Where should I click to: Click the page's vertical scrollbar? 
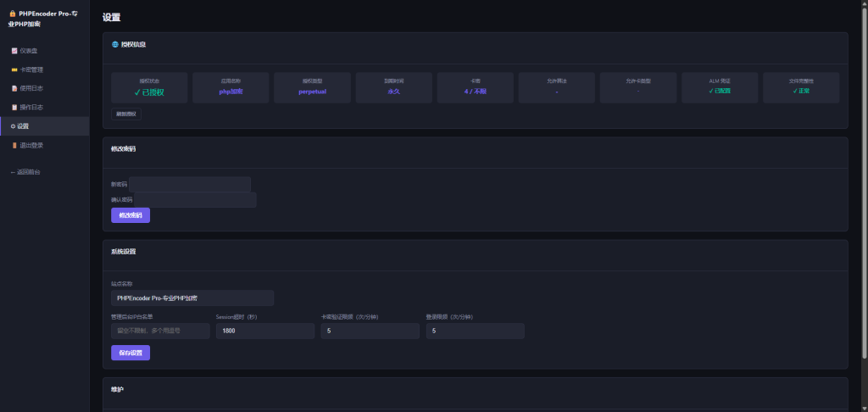coord(864,170)
